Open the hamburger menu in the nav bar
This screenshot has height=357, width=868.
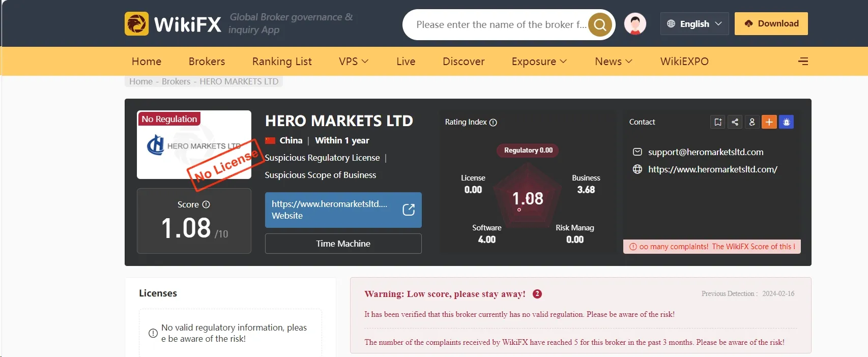click(x=803, y=62)
